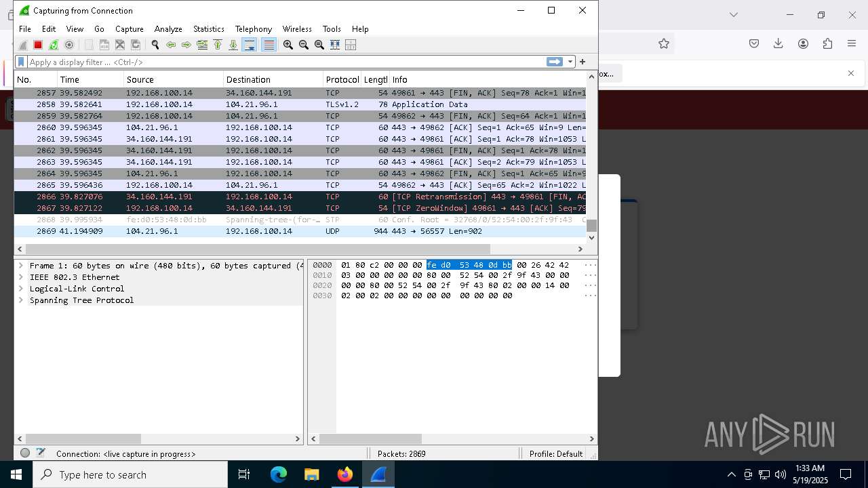
Task: Go to the previous packet with the left arrow
Action: point(171,45)
